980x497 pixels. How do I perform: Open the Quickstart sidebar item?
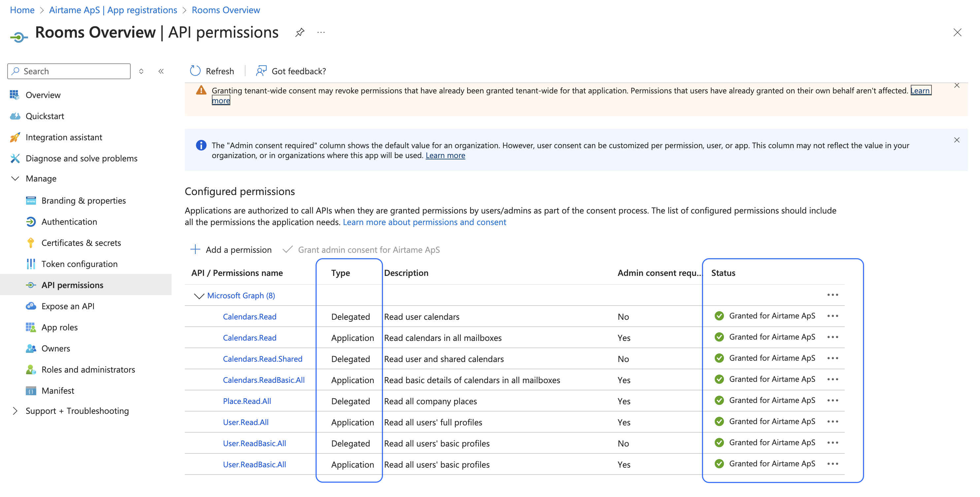point(45,116)
